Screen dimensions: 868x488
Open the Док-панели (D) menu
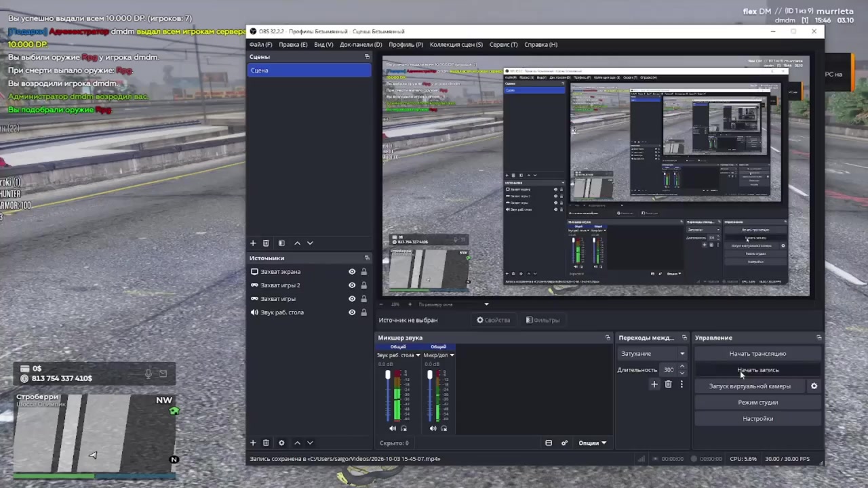[361, 45]
